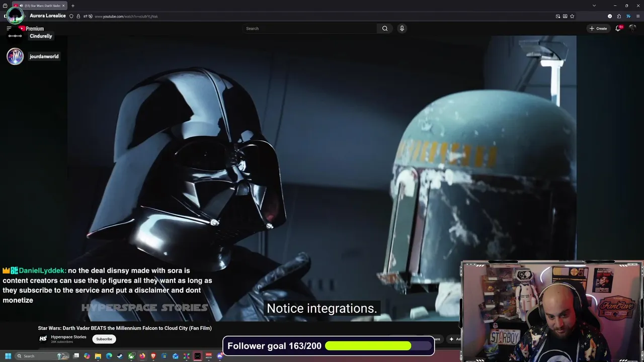Click the jourdanworld username label
The width and height of the screenshot is (644, 362).
pos(44,56)
